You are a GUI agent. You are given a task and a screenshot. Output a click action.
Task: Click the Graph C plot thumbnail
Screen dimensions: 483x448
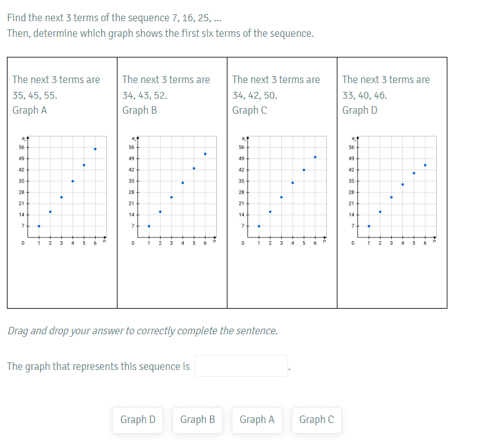[282, 191]
